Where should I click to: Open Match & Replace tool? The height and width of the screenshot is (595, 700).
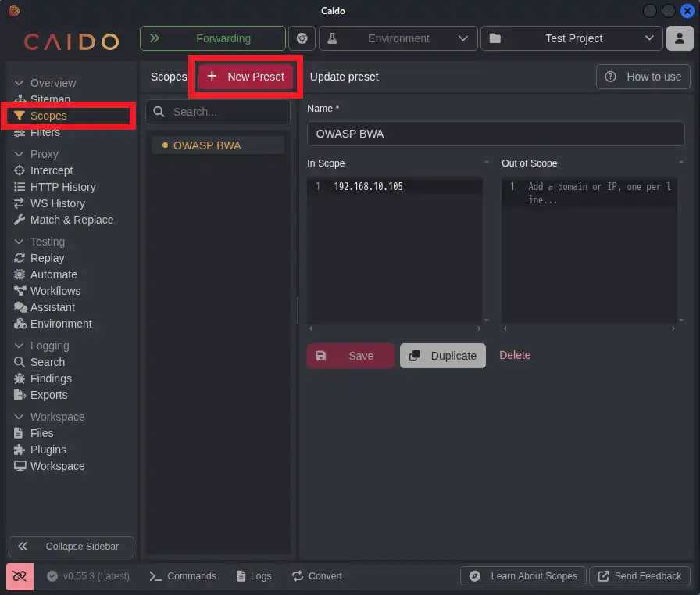pos(71,220)
